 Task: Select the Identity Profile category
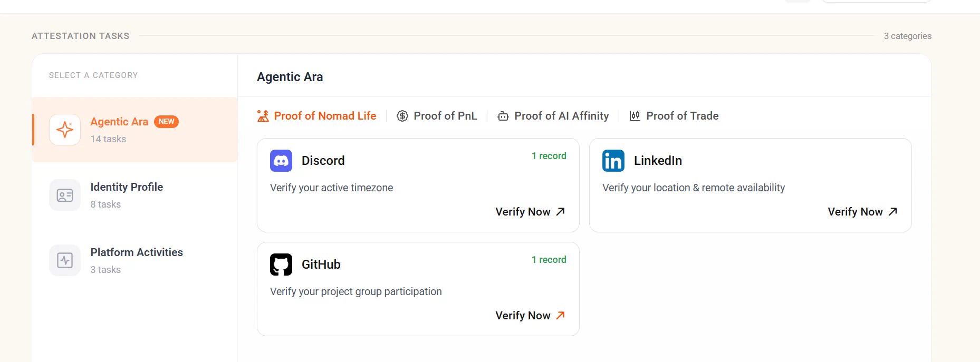(x=135, y=195)
